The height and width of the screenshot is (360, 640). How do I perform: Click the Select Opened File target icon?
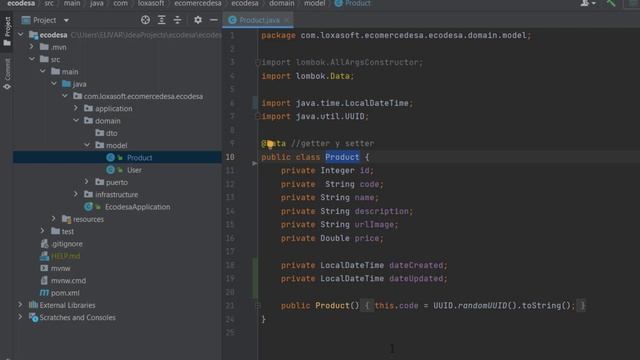coord(145,20)
